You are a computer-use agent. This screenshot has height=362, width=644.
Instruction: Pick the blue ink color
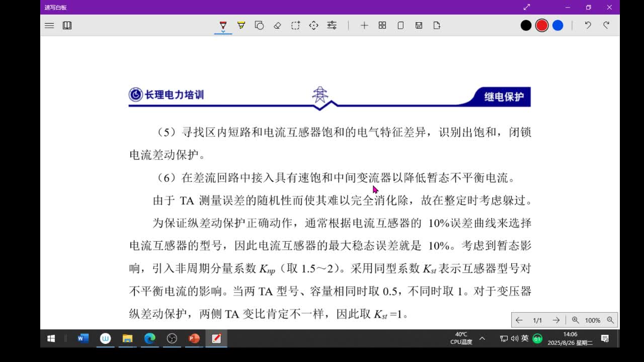[x=558, y=25]
